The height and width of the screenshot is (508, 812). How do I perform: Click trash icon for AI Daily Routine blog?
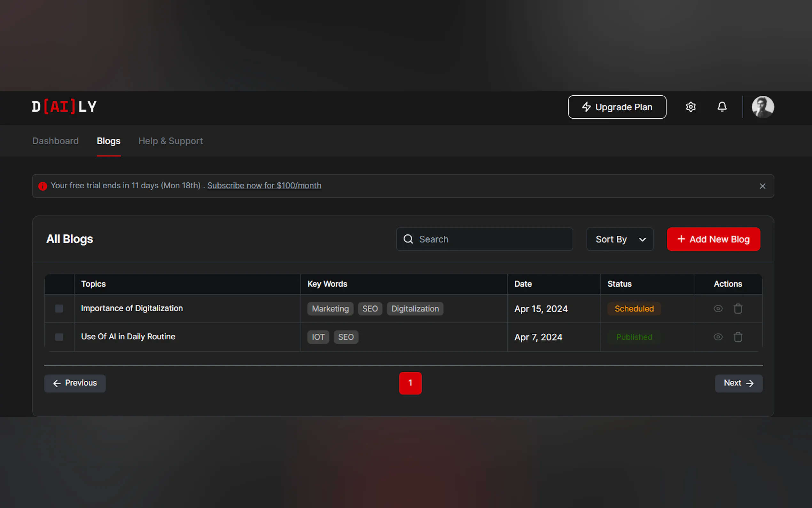click(738, 337)
